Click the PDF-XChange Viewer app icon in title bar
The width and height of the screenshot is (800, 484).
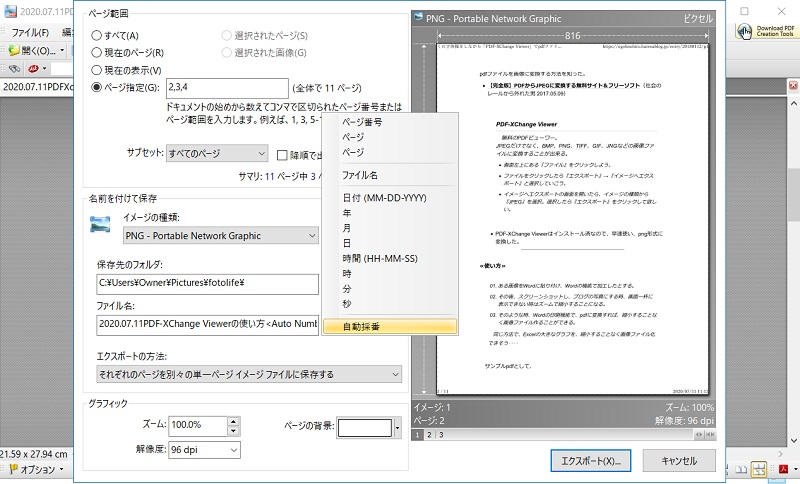(10, 11)
